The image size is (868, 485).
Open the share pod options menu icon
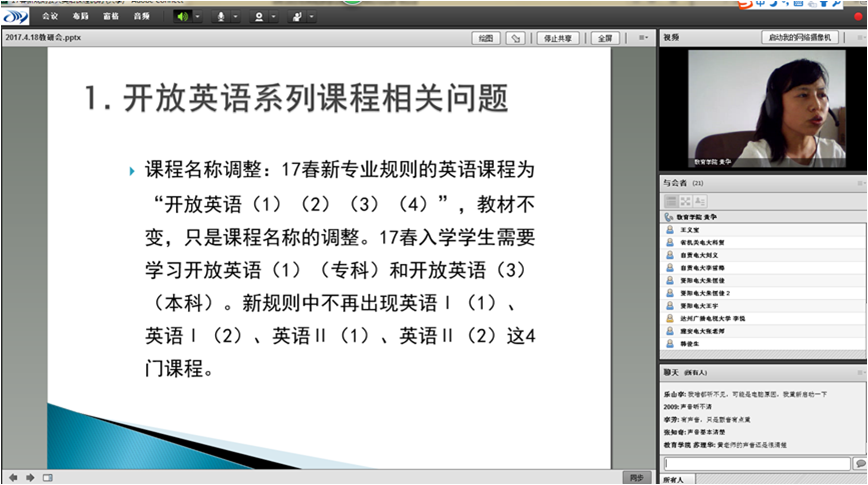(643, 38)
